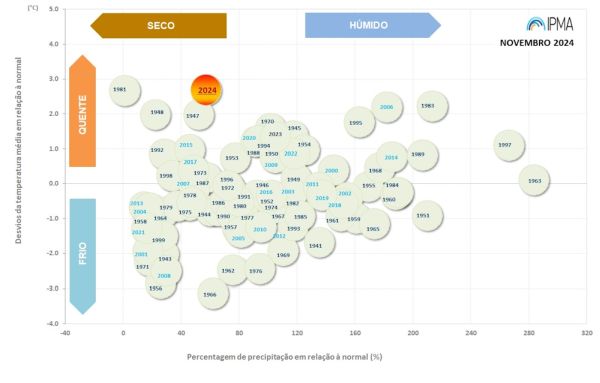Select the 1997 data bubble
600x383 pixels.
tap(509, 145)
